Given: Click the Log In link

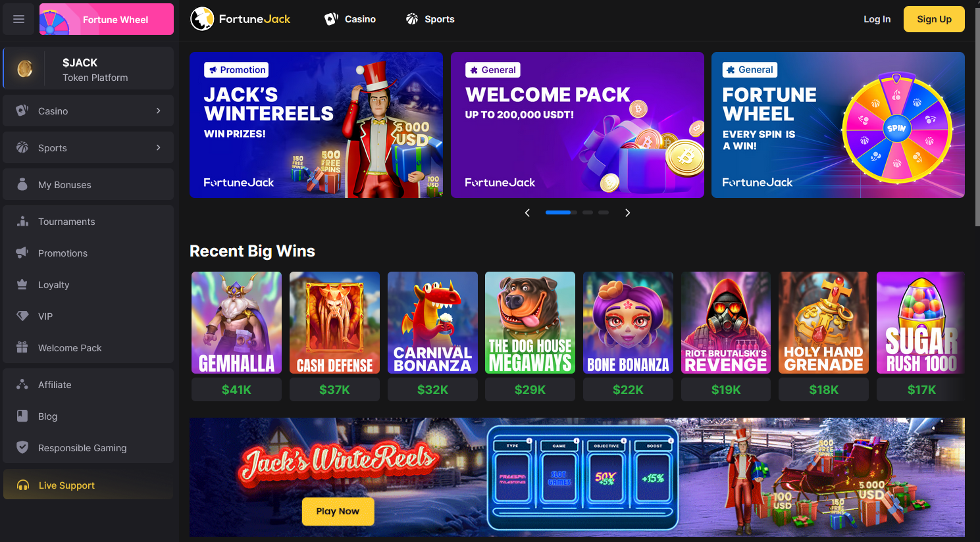Looking at the screenshot, I should (x=877, y=19).
